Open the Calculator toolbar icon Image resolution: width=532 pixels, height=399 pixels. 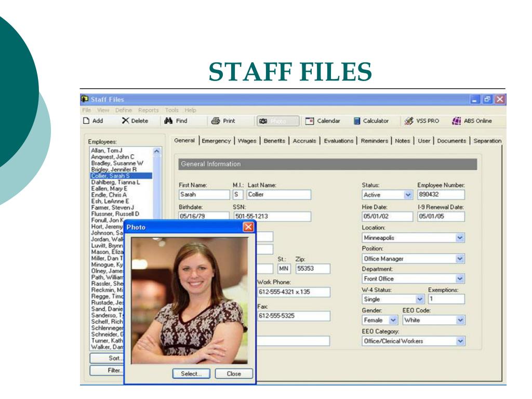coord(356,121)
